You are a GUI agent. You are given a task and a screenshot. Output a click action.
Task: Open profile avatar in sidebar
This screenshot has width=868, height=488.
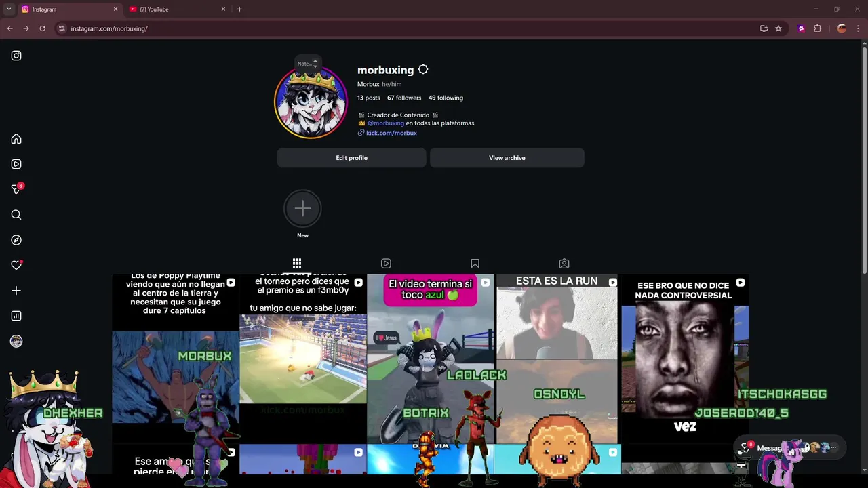click(16, 342)
